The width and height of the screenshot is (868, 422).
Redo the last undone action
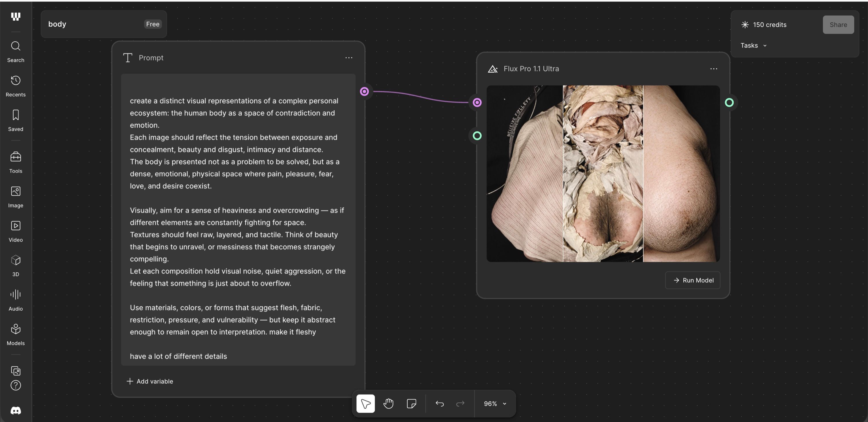(x=460, y=403)
